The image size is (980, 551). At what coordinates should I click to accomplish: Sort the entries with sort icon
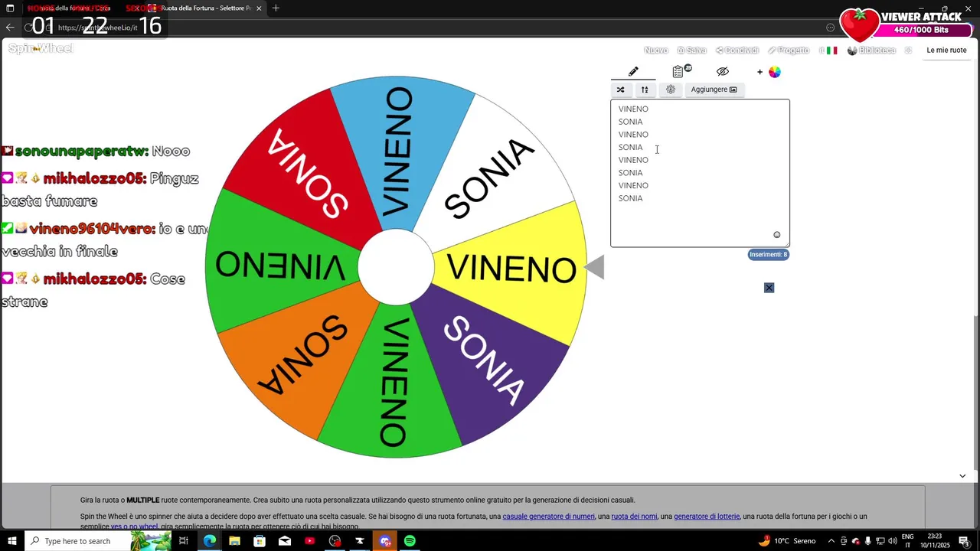tap(645, 90)
